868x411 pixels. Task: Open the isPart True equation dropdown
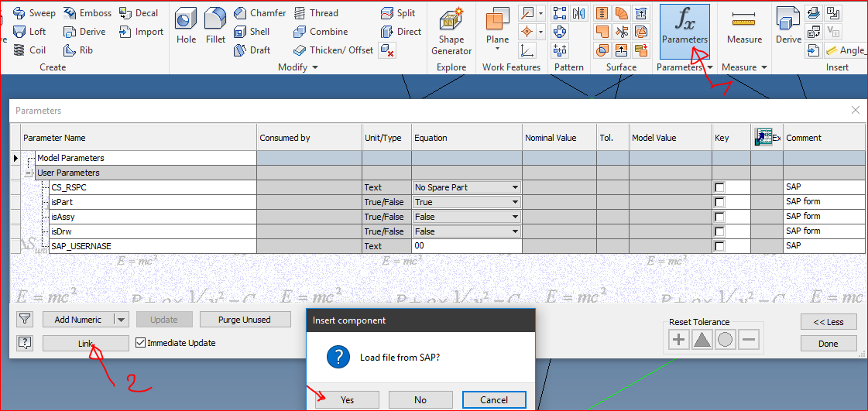coord(515,202)
